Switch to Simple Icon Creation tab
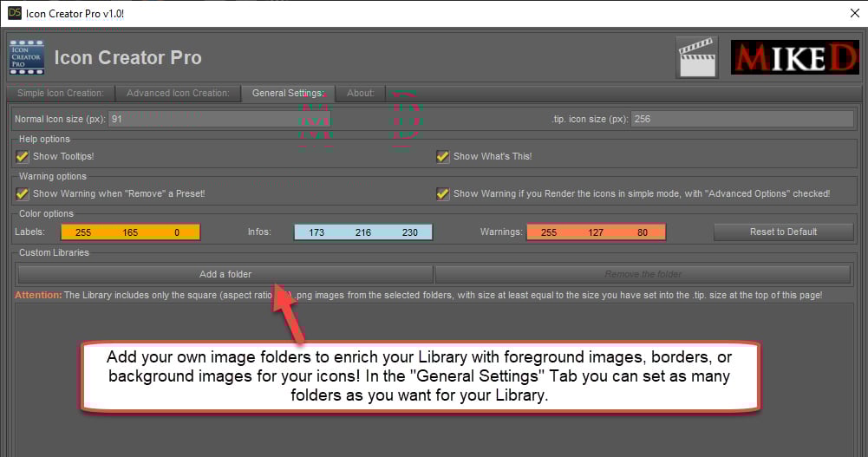Viewport: 868px width, 457px height. pyautogui.click(x=61, y=93)
